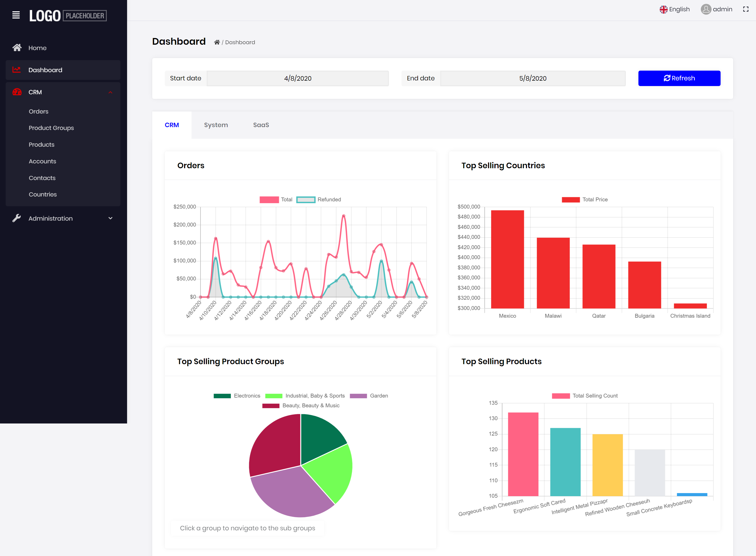Screen dimensions: 756x556
Task: Click the breadcrumb home icon
Action: (x=217, y=42)
